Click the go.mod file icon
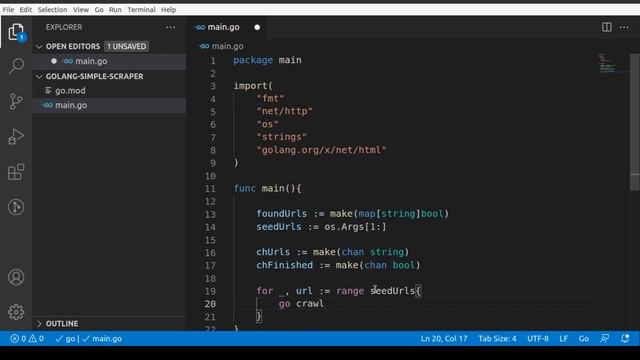This screenshot has width=640, height=360. pos(49,91)
